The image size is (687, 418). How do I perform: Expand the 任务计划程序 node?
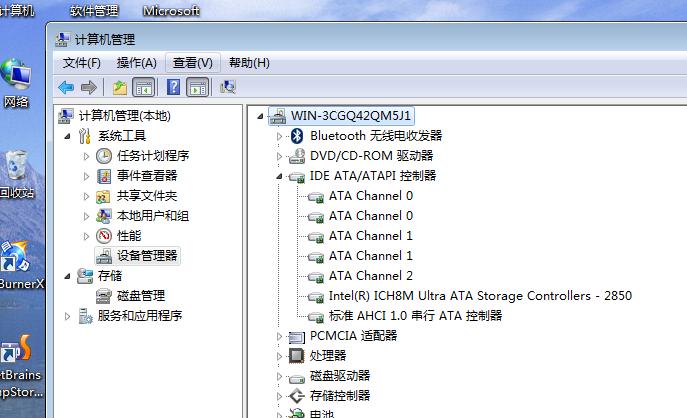click(x=86, y=156)
